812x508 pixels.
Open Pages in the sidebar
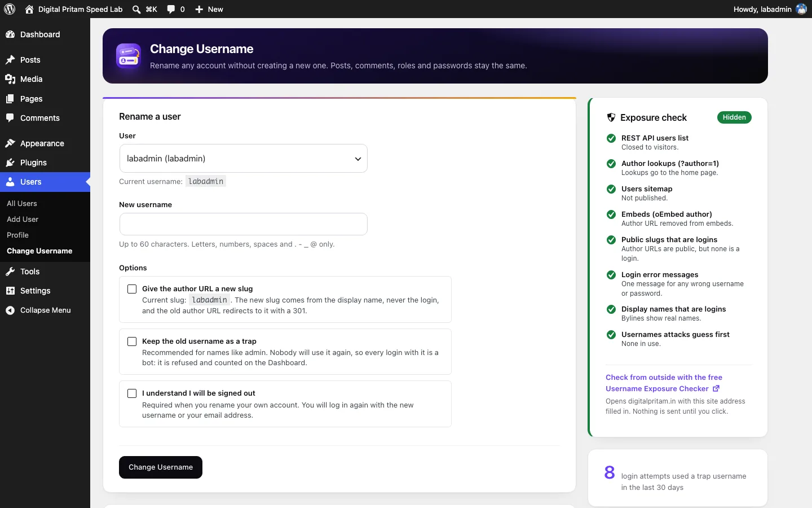coord(45,99)
